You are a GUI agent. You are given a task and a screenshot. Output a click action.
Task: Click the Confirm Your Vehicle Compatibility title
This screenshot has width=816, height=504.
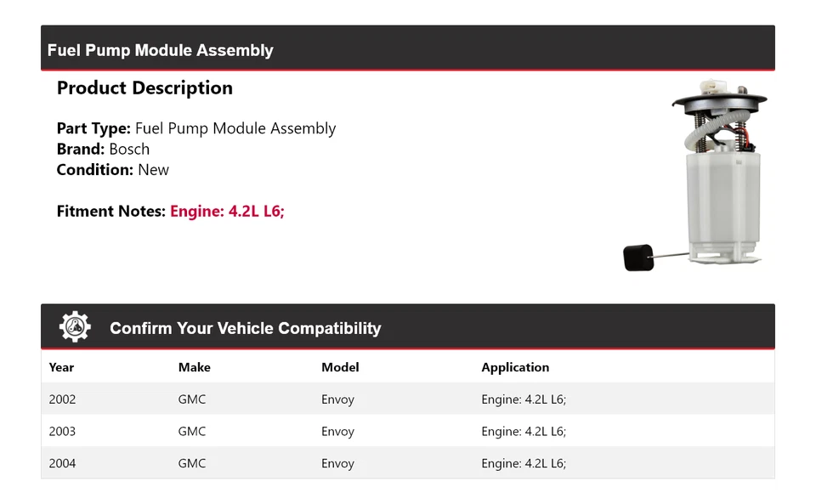[246, 328]
